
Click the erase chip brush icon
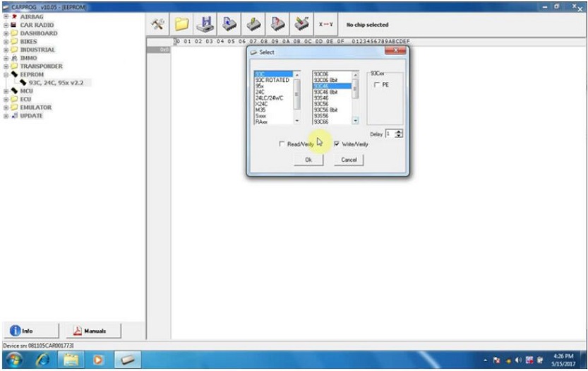pos(301,25)
